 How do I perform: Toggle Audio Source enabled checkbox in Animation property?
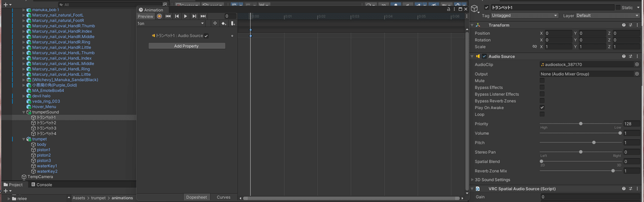(x=206, y=36)
